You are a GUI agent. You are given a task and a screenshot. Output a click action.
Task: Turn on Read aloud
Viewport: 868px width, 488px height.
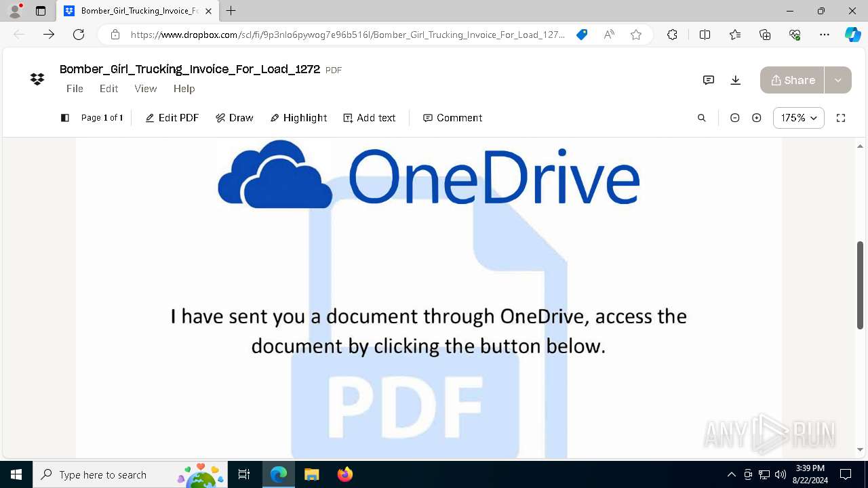[x=609, y=35]
